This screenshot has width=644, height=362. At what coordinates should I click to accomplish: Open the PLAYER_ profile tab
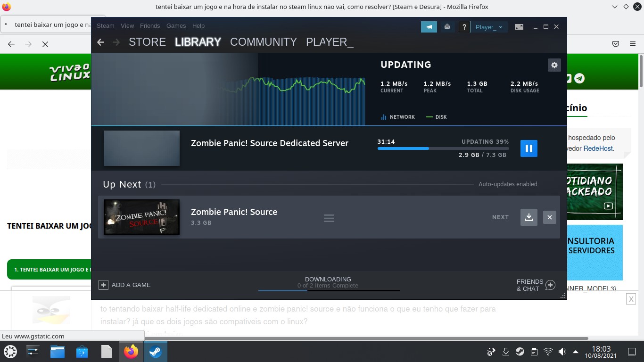click(x=330, y=42)
